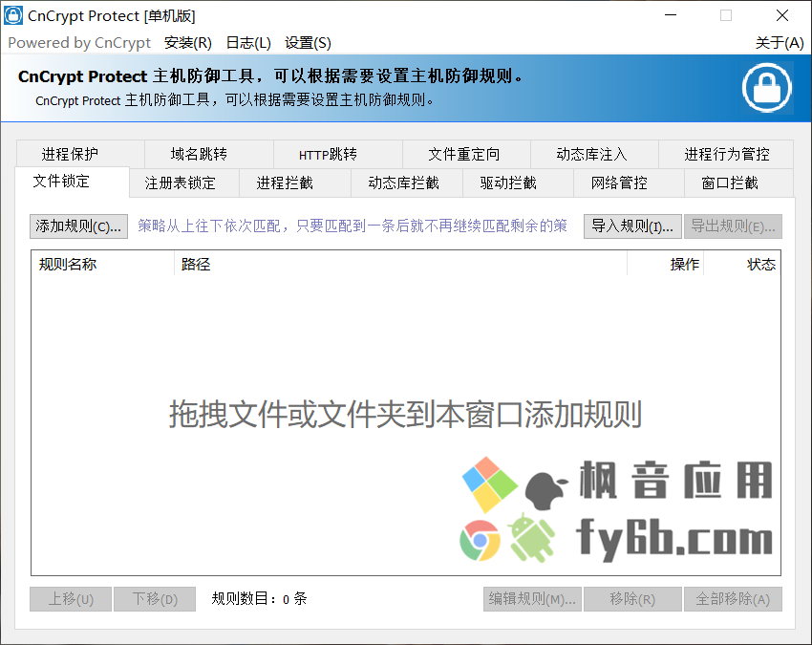Close the CnCrypt Protect window

782,15
